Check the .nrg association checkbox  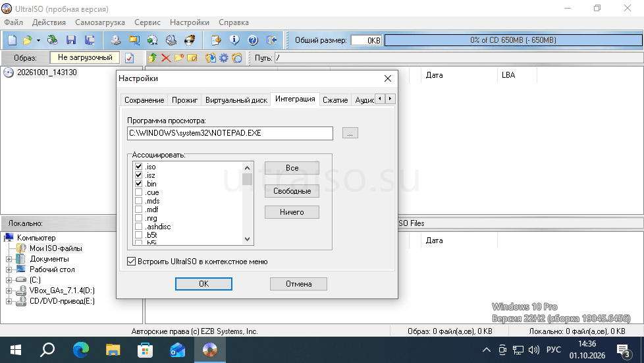(138, 218)
